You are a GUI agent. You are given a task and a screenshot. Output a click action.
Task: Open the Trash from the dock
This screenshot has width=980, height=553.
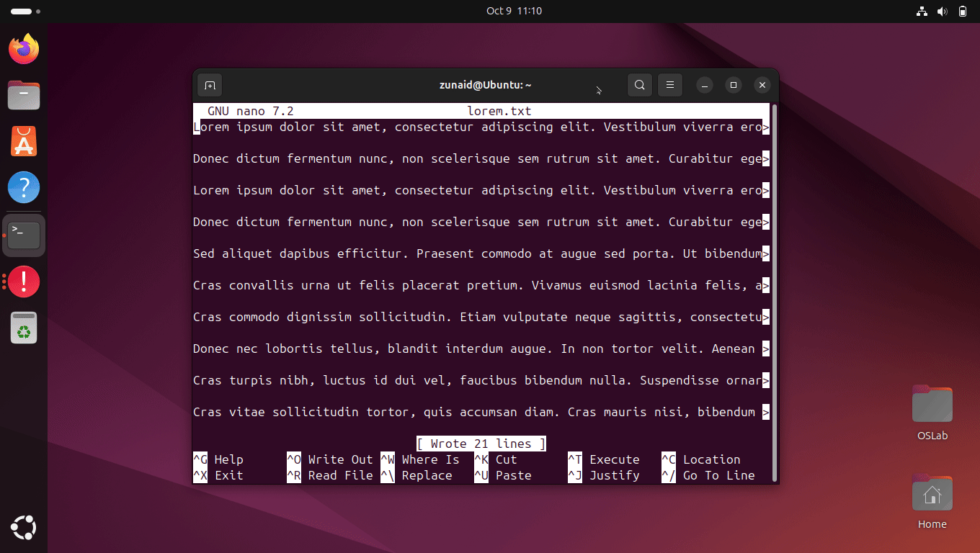[x=24, y=328]
